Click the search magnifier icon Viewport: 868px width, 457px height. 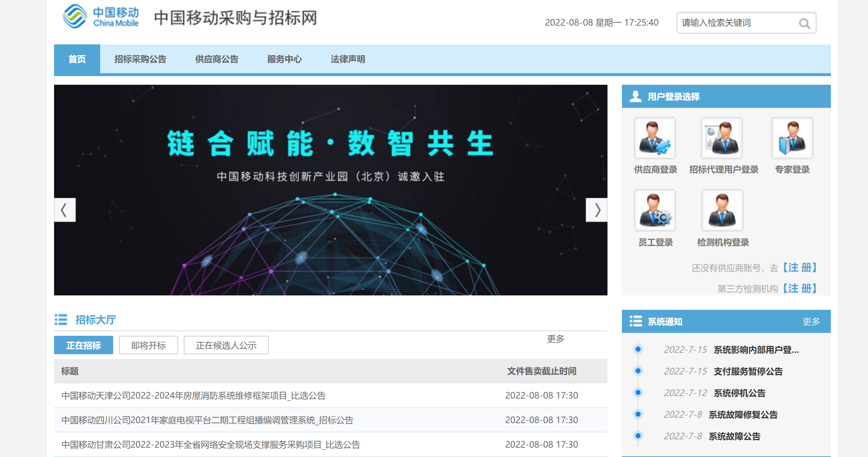(x=804, y=23)
